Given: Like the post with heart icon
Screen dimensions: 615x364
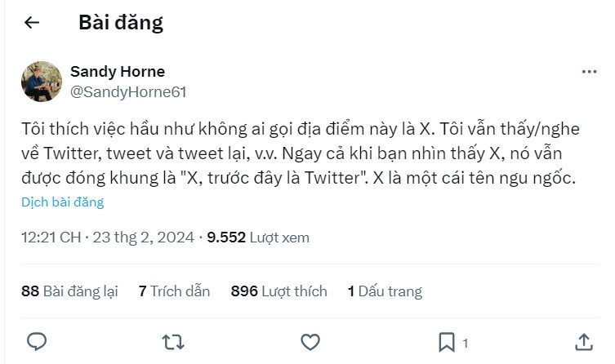Looking at the screenshot, I should (x=310, y=341).
